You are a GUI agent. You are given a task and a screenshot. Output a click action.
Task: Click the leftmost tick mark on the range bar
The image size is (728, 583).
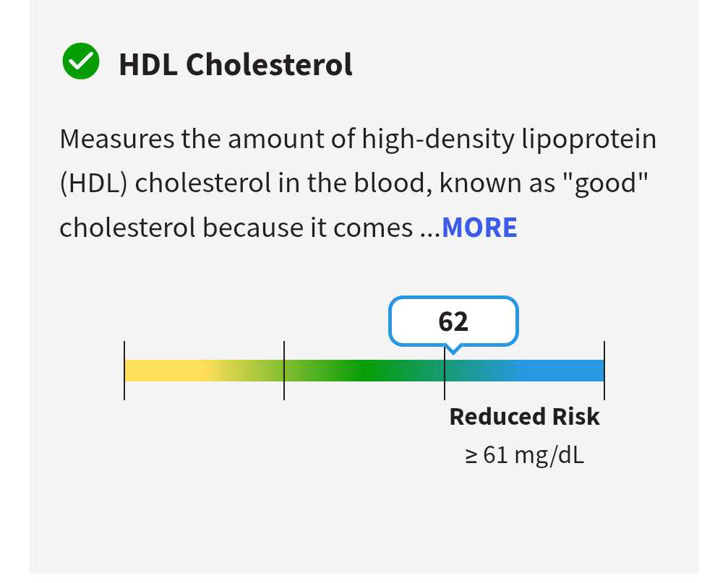(124, 371)
